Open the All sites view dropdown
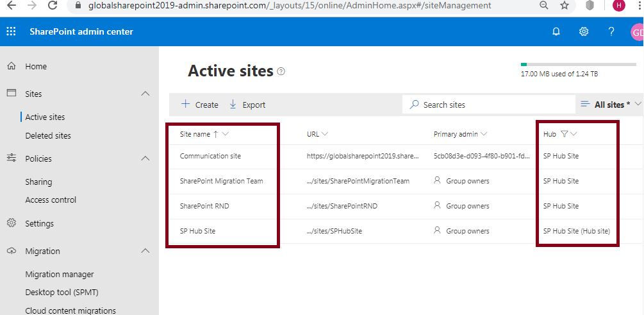 [x=611, y=105]
